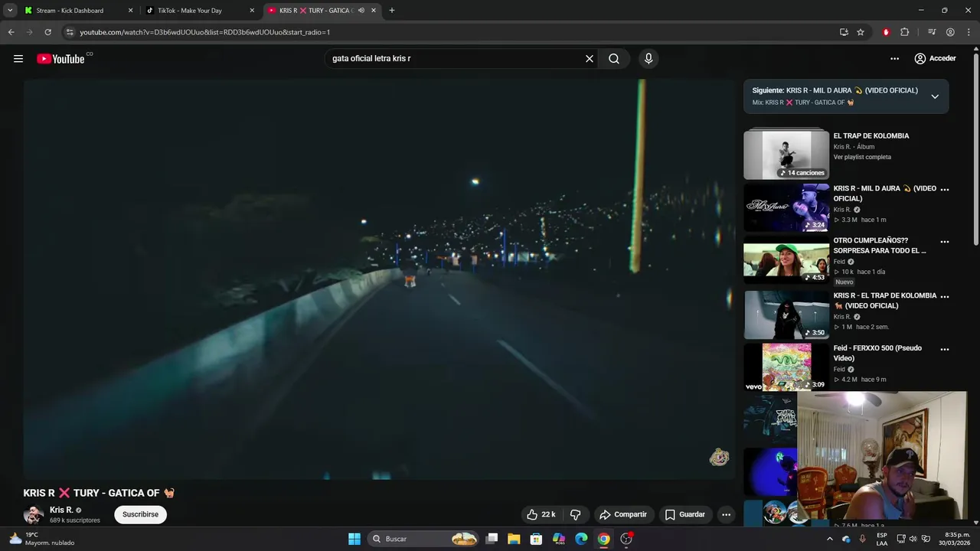Open more actions below the video

[726, 514]
